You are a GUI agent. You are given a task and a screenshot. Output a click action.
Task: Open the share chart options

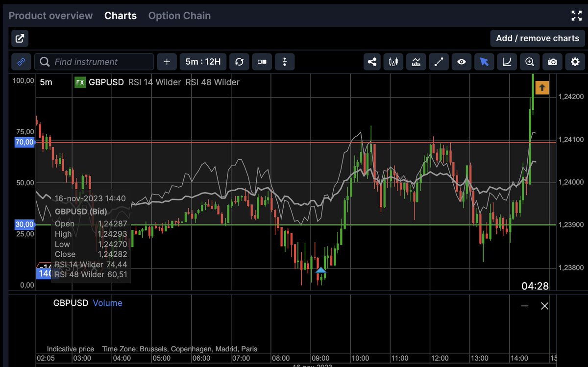tap(372, 62)
